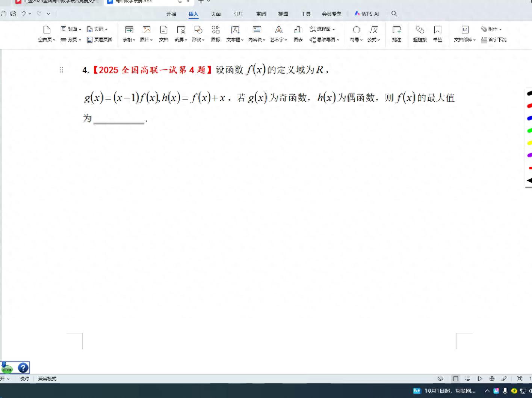Image resolution: width=532 pixels, height=398 pixels.
Task: Click the undo arrow in quick access toolbar
Action: (x=24, y=14)
